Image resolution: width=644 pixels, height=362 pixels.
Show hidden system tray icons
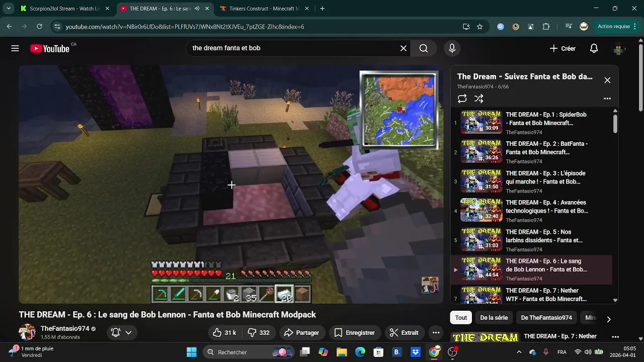[x=519, y=352]
